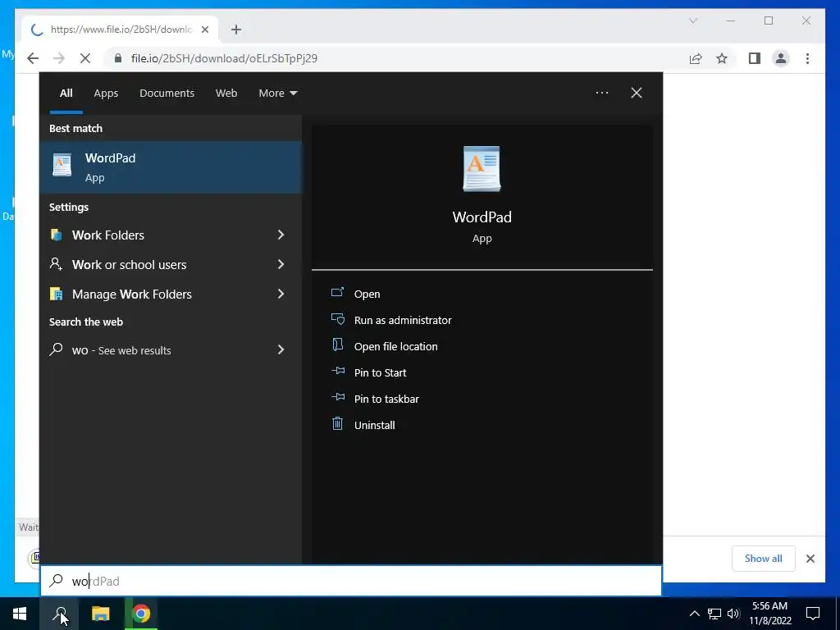Click Open file location folder icon
Screen dimensions: 840x630
[x=337, y=345]
